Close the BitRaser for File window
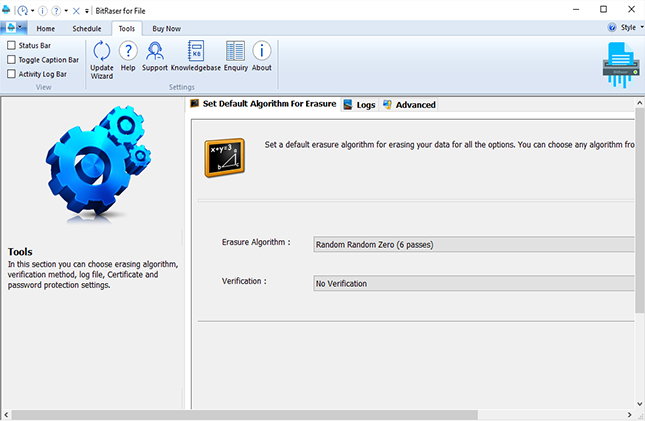 631,9
